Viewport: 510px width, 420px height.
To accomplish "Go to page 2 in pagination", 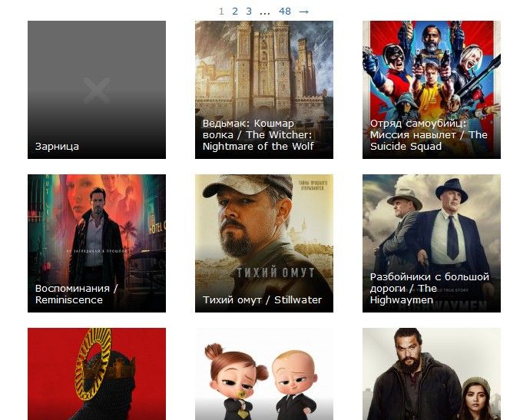I will pos(235,12).
